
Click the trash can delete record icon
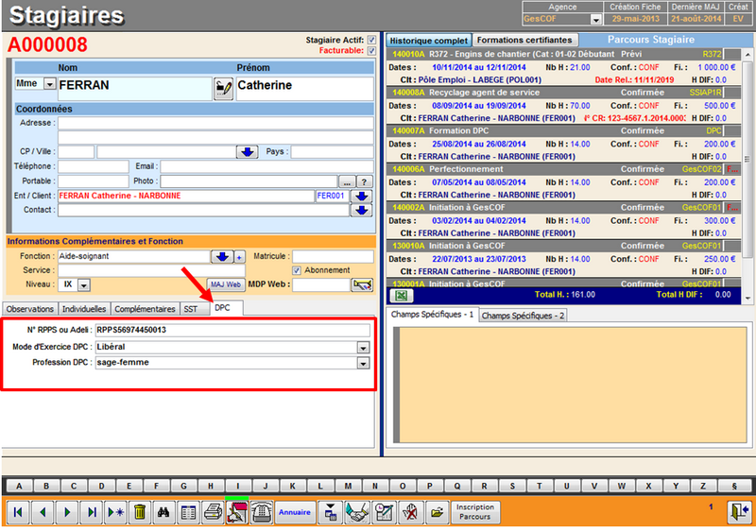click(x=139, y=511)
